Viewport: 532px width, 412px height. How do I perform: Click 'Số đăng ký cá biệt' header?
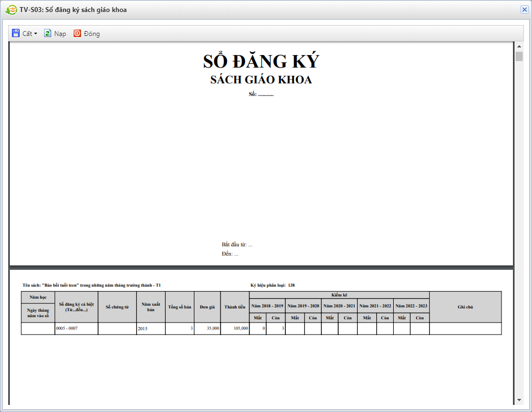coord(76,307)
